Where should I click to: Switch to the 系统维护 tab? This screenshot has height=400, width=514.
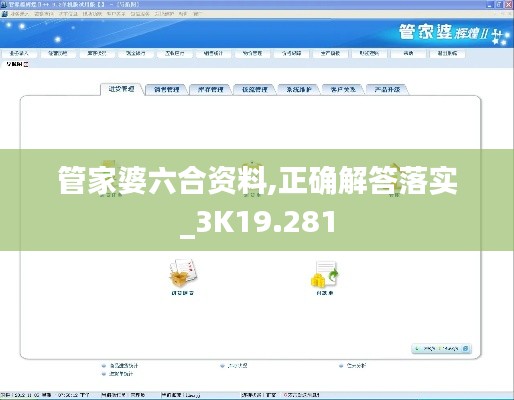(299, 89)
